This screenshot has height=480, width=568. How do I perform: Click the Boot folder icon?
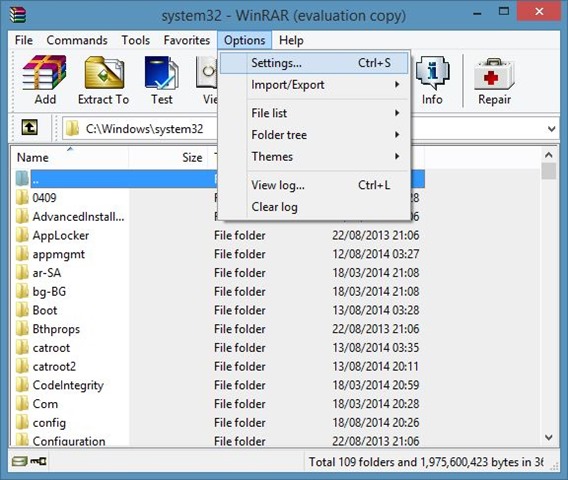click(x=22, y=310)
